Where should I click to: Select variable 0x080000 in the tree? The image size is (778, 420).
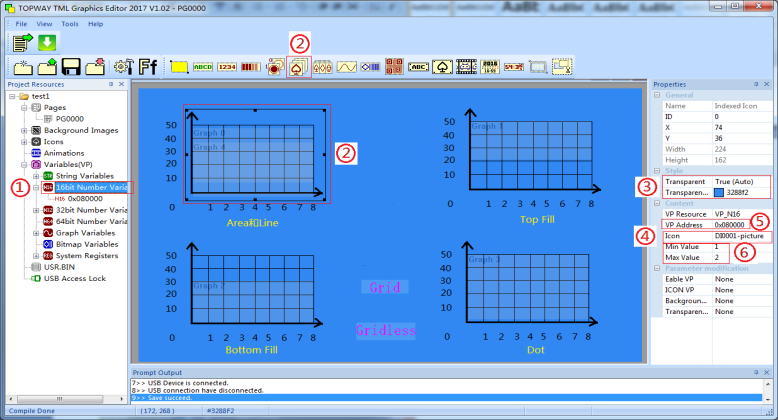(x=85, y=199)
